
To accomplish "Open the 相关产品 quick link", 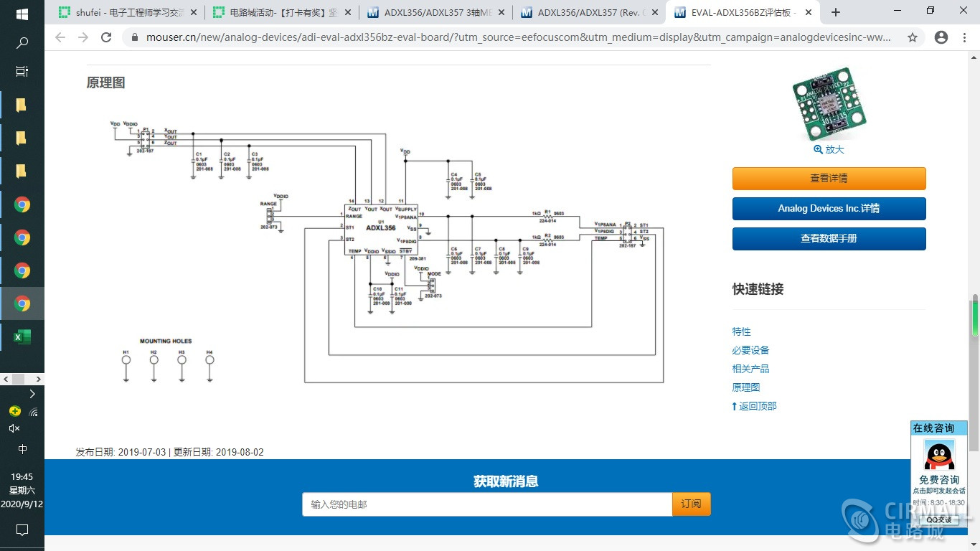I will click(750, 369).
